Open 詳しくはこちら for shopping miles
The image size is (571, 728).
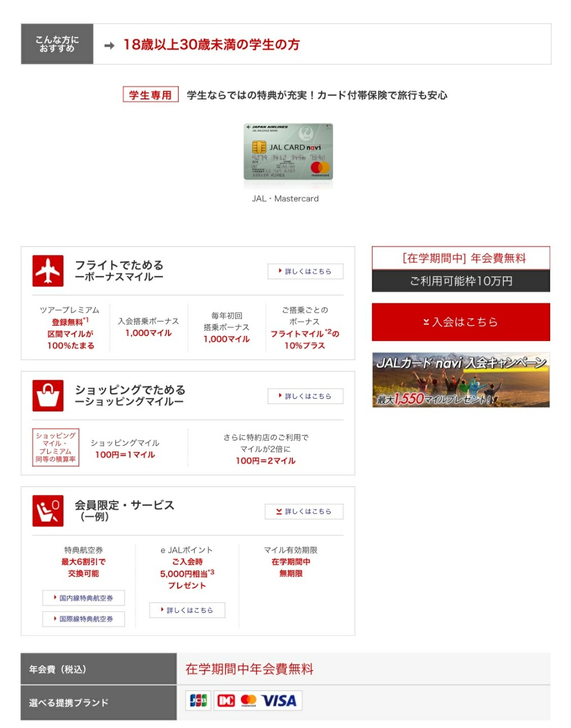pyautogui.click(x=306, y=396)
